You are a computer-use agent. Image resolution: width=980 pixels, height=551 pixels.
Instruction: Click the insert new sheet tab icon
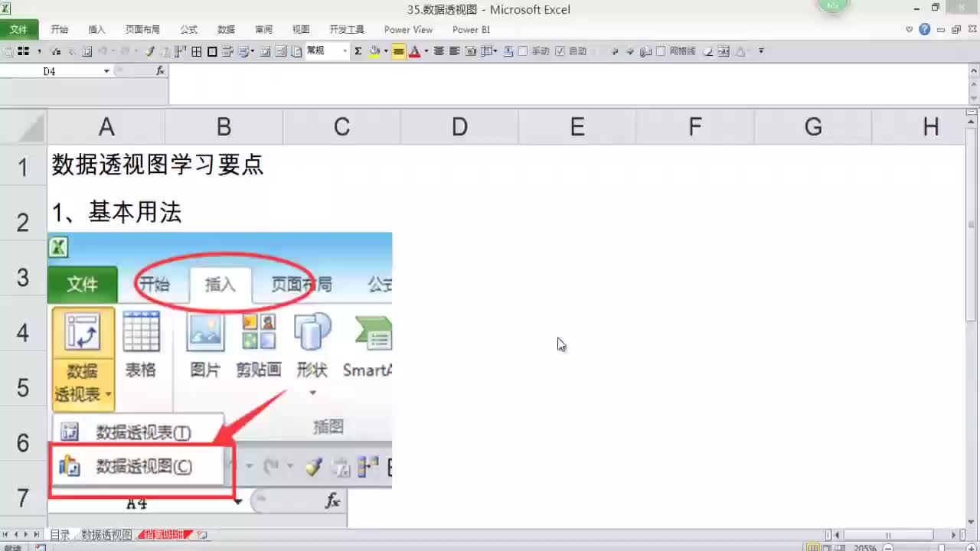click(x=202, y=535)
